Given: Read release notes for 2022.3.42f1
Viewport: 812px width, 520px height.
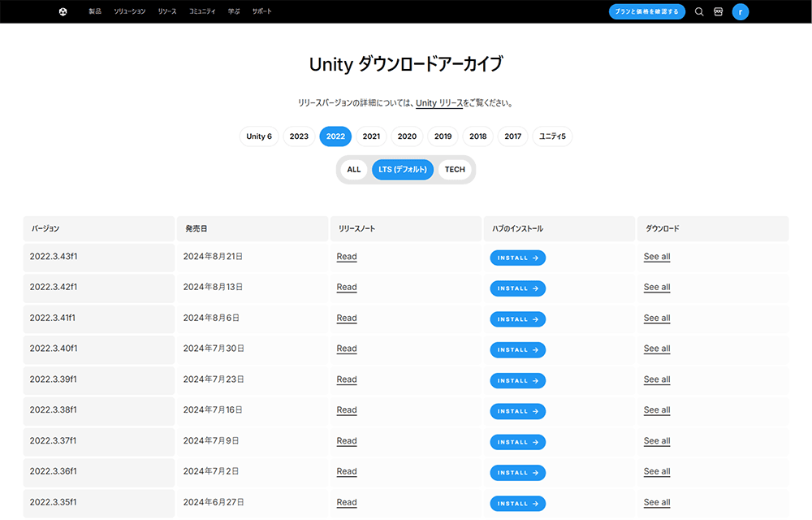Looking at the screenshot, I should point(347,287).
